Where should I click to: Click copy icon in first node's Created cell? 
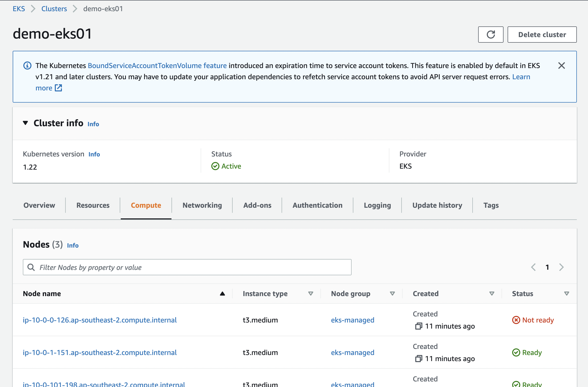pos(418,326)
